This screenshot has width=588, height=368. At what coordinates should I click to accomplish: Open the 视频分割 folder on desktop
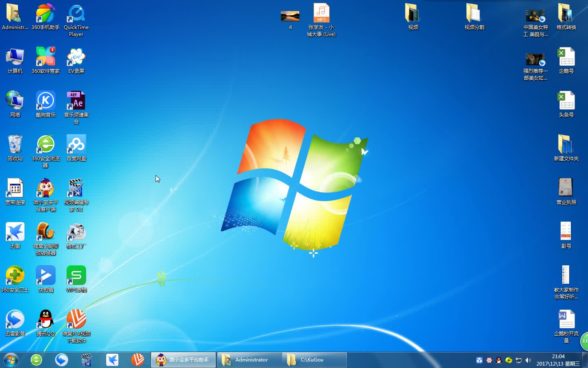click(x=474, y=17)
